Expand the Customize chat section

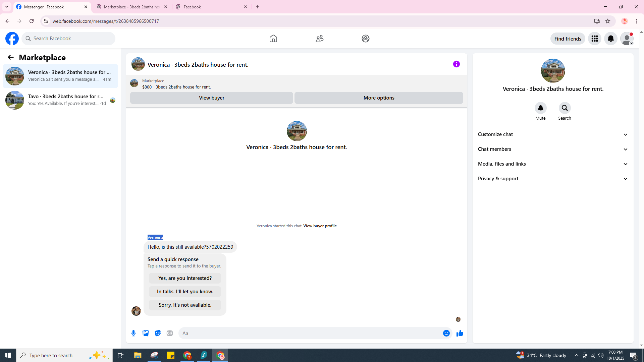pos(553,134)
